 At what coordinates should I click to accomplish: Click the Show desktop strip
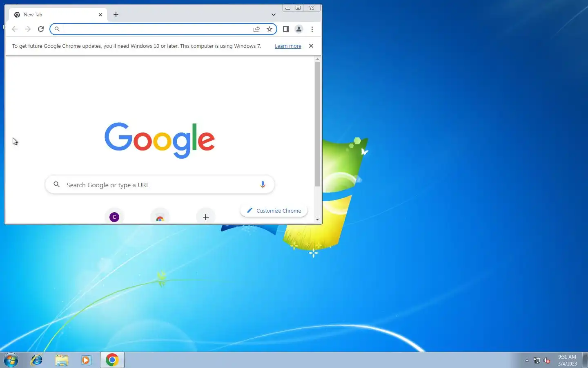point(585,360)
